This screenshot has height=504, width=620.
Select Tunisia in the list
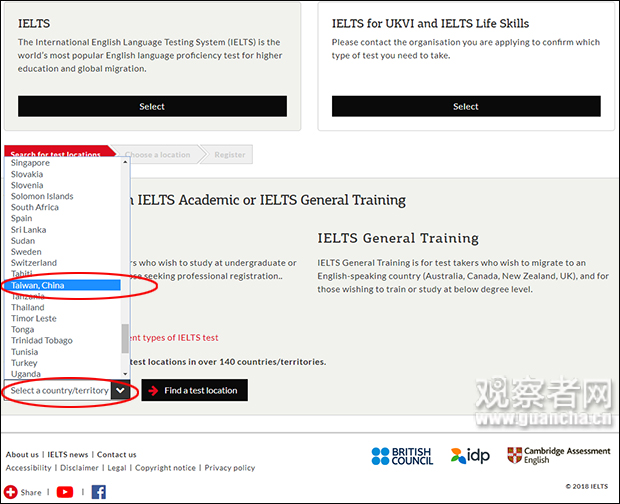tap(62, 352)
